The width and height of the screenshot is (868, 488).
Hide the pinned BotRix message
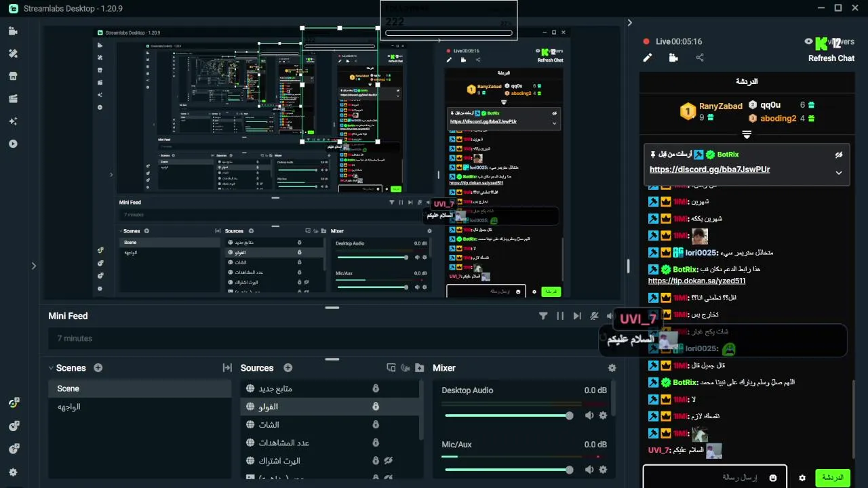pos(839,155)
